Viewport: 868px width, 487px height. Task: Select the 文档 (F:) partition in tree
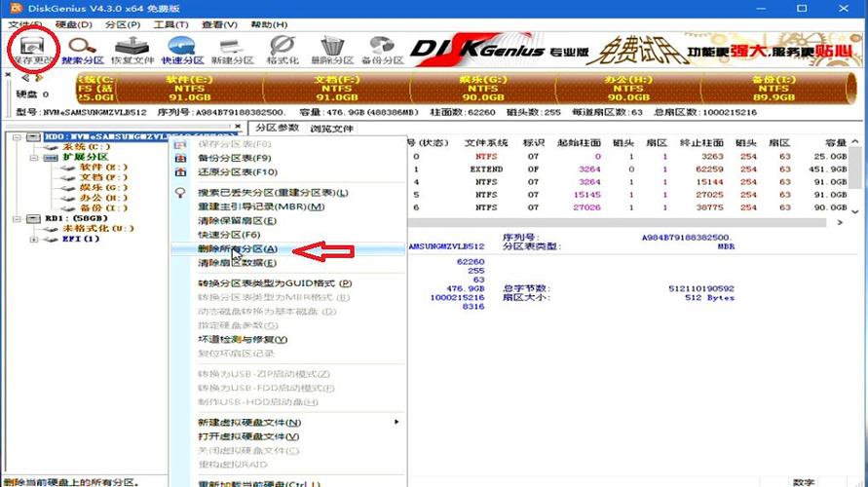click(x=103, y=177)
